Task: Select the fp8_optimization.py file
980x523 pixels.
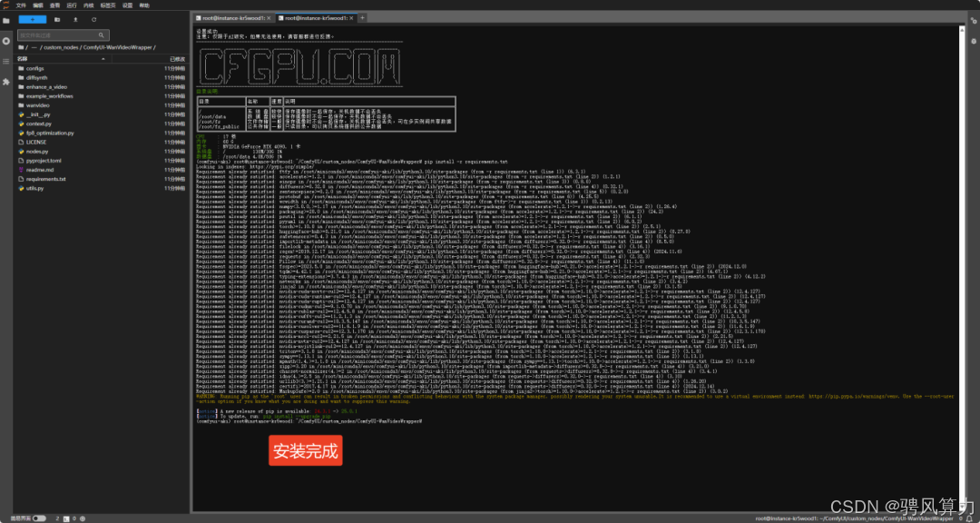Action: pyautogui.click(x=102, y=133)
